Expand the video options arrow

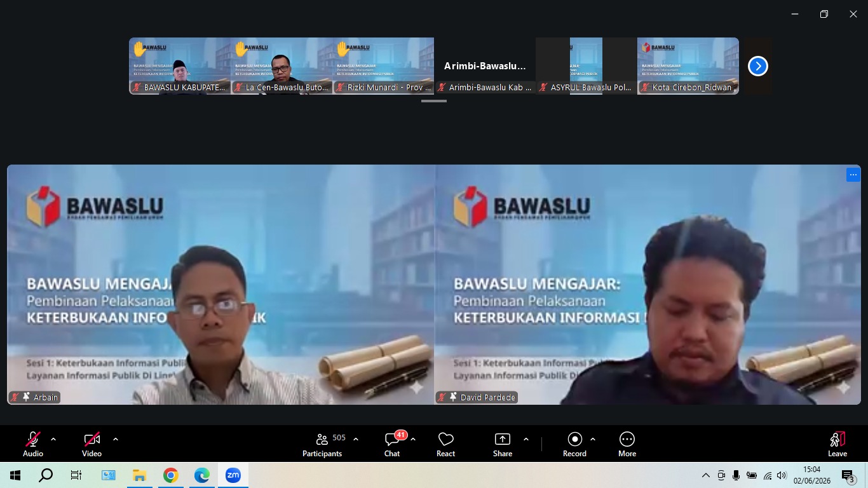coord(116,439)
